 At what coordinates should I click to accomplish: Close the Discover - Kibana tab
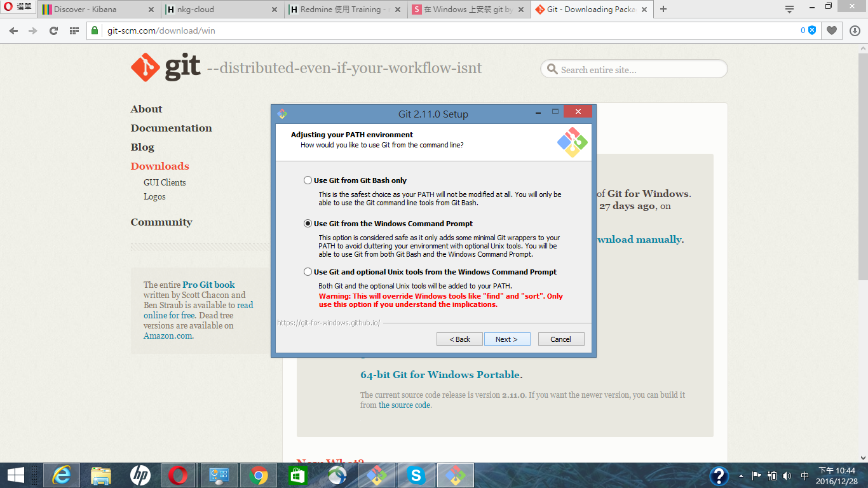(x=151, y=10)
